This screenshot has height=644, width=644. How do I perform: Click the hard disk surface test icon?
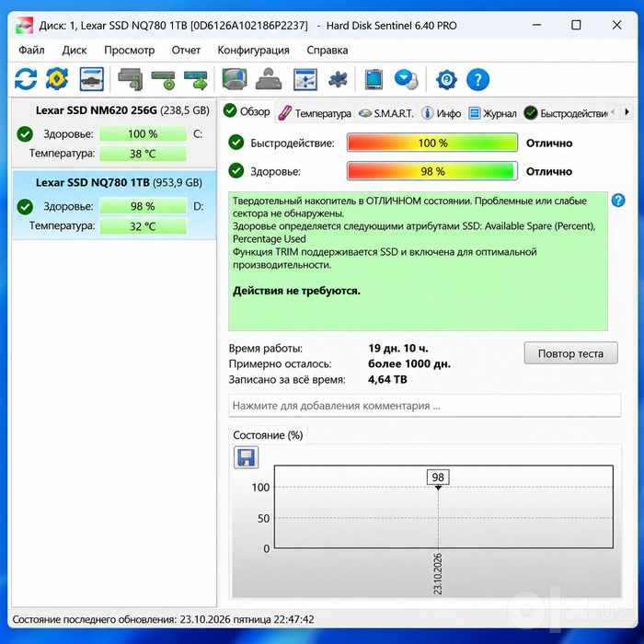[235, 79]
